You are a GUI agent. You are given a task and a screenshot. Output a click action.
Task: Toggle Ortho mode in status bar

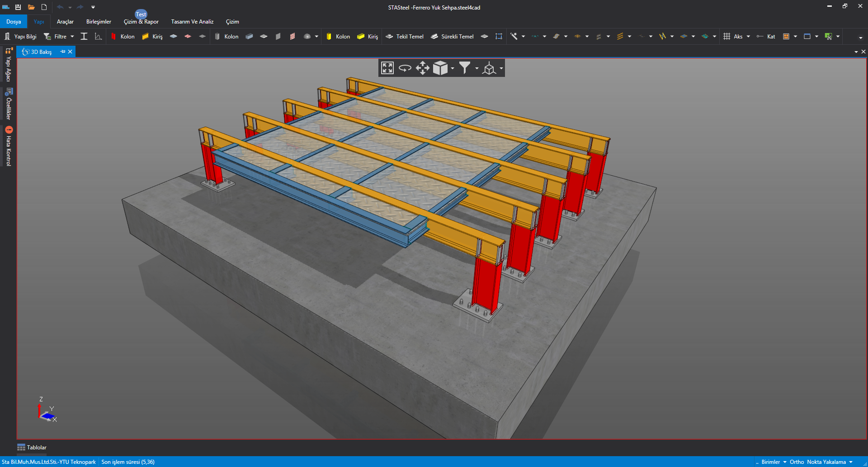(797, 462)
